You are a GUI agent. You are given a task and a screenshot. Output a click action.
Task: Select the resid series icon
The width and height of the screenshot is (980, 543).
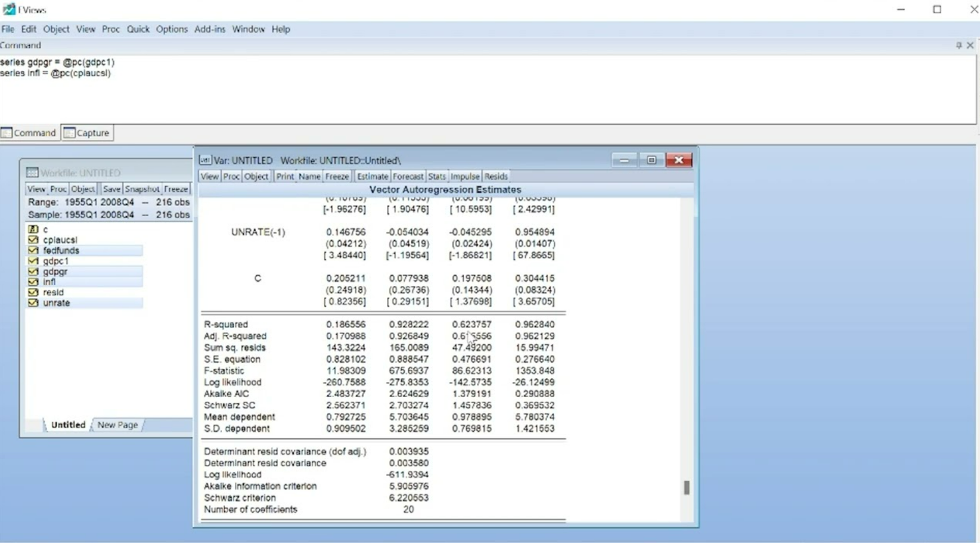[x=33, y=293]
